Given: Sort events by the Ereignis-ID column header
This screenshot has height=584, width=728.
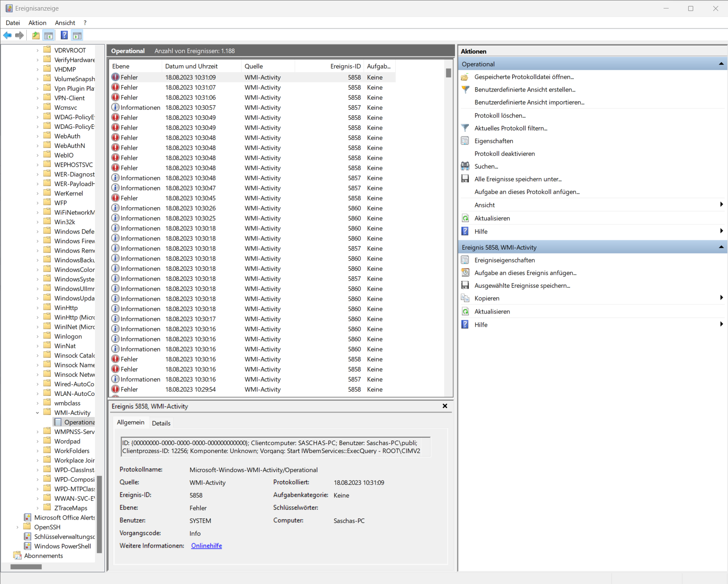Looking at the screenshot, I should click(x=330, y=66).
